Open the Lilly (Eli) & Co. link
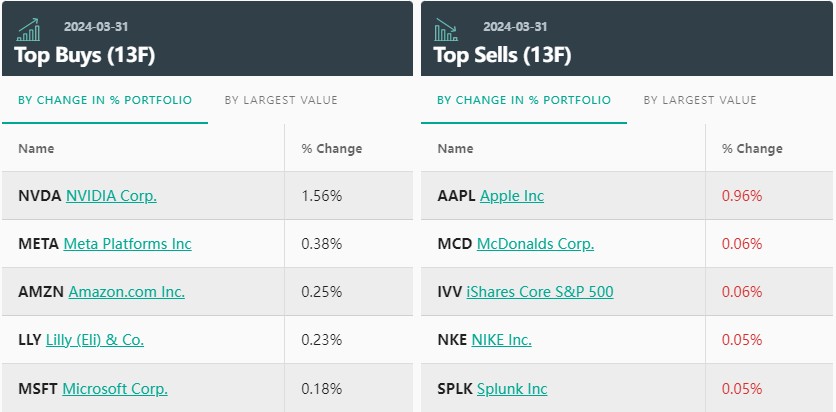 click(x=95, y=340)
